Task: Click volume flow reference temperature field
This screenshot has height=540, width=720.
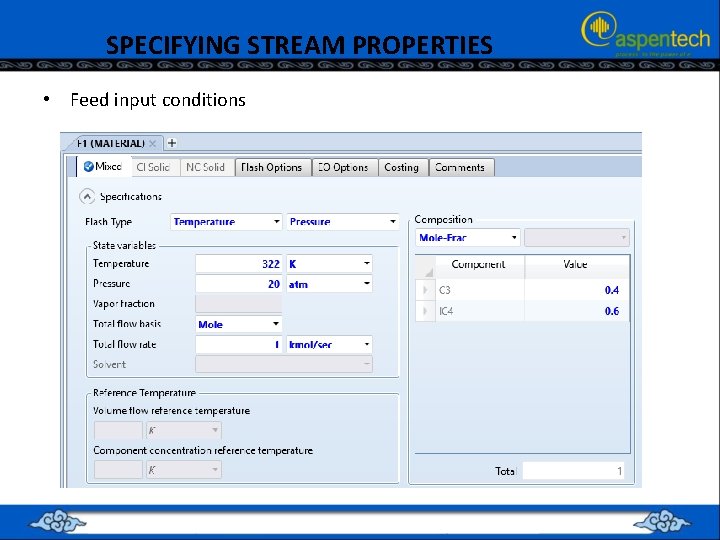Action: coord(118,430)
